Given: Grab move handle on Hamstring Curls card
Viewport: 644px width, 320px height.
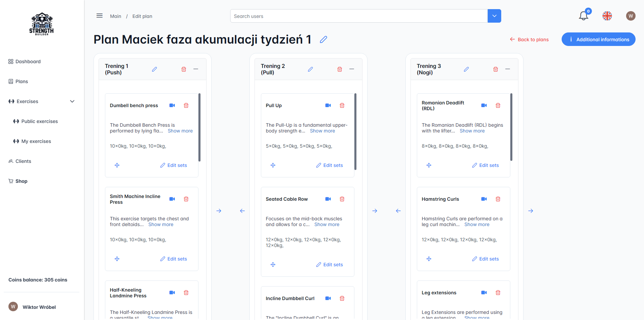Looking at the screenshot, I should [429, 259].
